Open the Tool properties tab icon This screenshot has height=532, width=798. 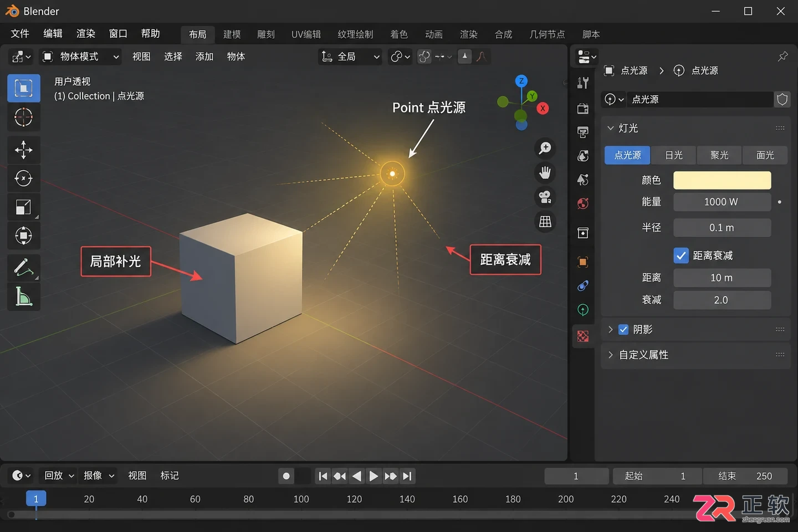(583, 83)
